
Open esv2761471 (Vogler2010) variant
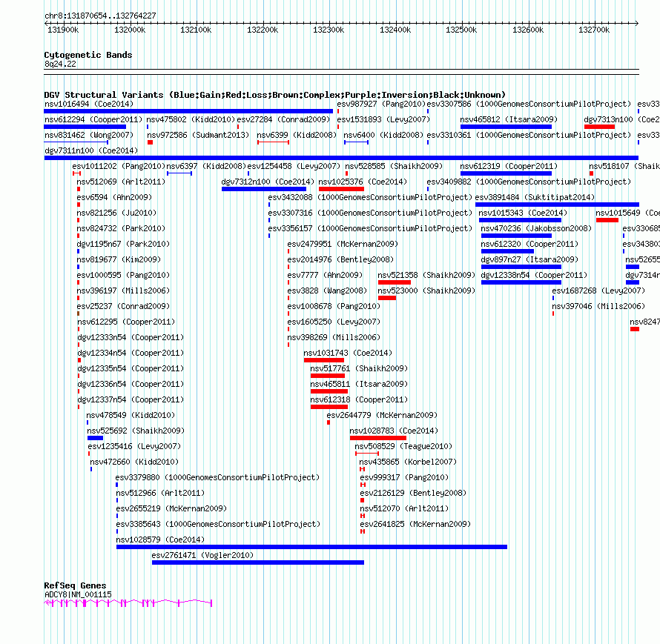(202, 555)
